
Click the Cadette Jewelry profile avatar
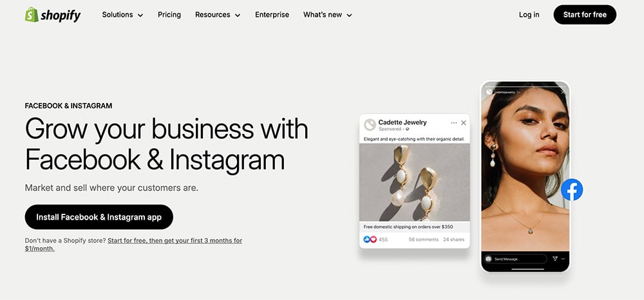[x=370, y=125]
